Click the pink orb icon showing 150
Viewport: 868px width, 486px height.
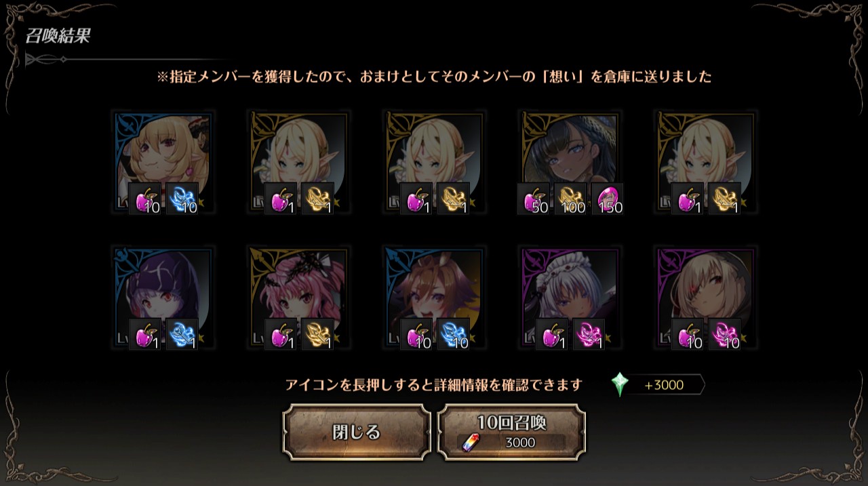(607, 199)
